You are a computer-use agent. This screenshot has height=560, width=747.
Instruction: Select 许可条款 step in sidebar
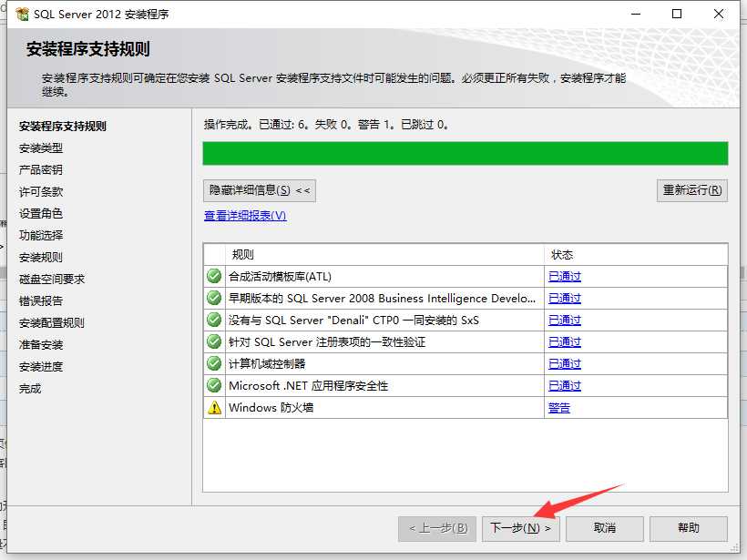pos(41,192)
